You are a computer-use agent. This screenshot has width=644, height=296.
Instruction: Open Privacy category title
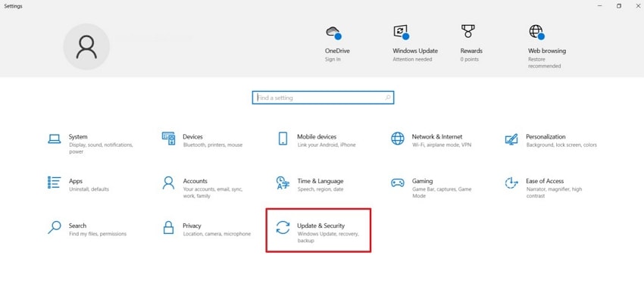pyautogui.click(x=192, y=226)
